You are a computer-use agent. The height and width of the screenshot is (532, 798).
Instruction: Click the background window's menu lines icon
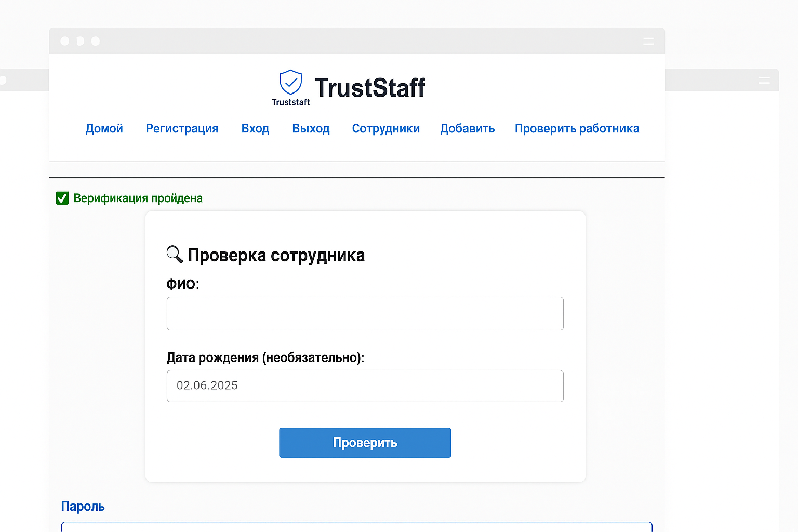click(x=764, y=80)
